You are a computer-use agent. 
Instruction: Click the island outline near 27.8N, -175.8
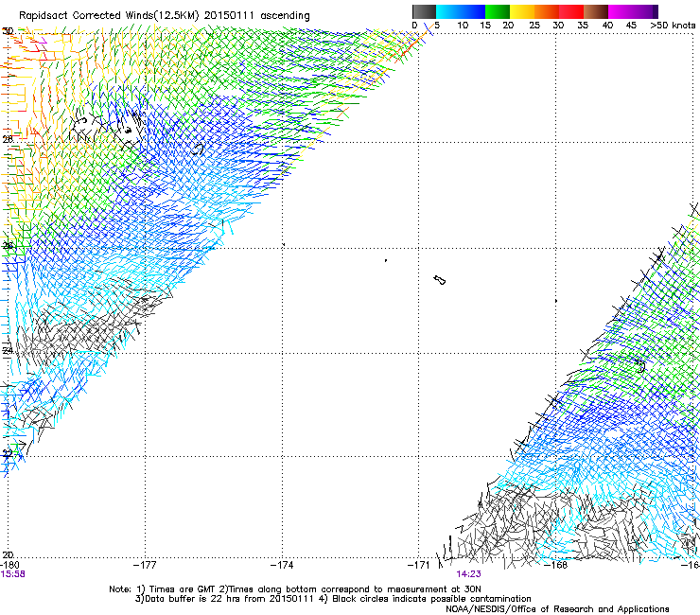tap(198, 149)
